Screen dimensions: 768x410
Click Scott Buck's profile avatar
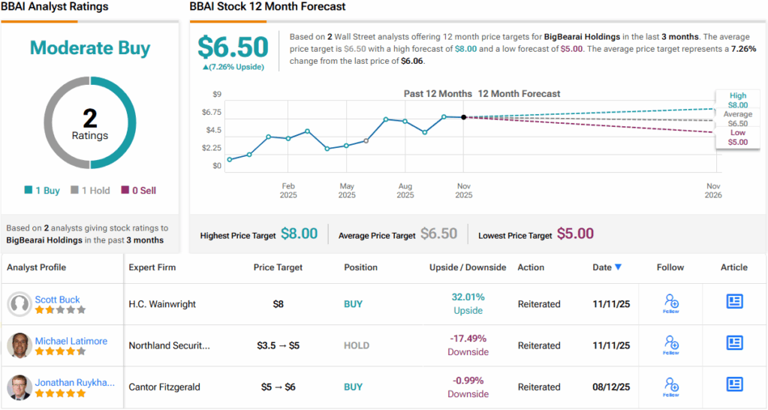click(18, 303)
